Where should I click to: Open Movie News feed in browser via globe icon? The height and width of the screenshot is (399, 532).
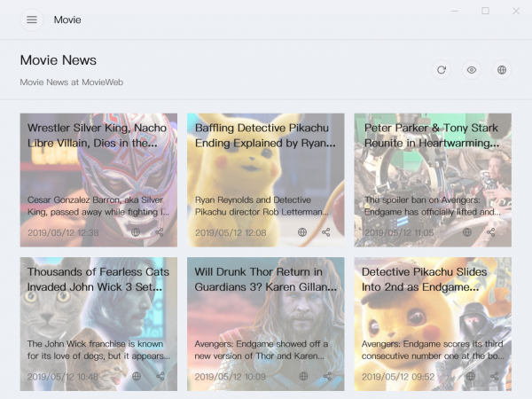502,70
